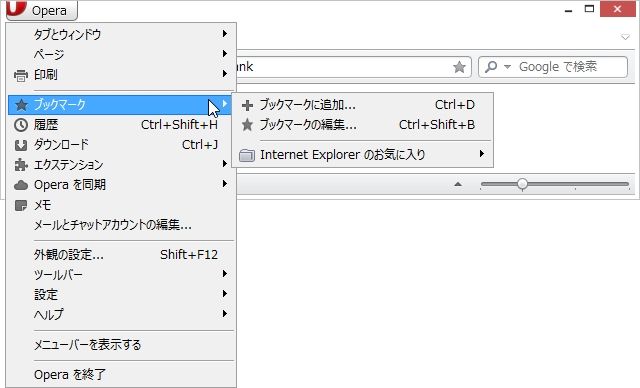Click the puzzle icon beside エクステンション
The image size is (640, 388).
pyautogui.click(x=21, y=165)
